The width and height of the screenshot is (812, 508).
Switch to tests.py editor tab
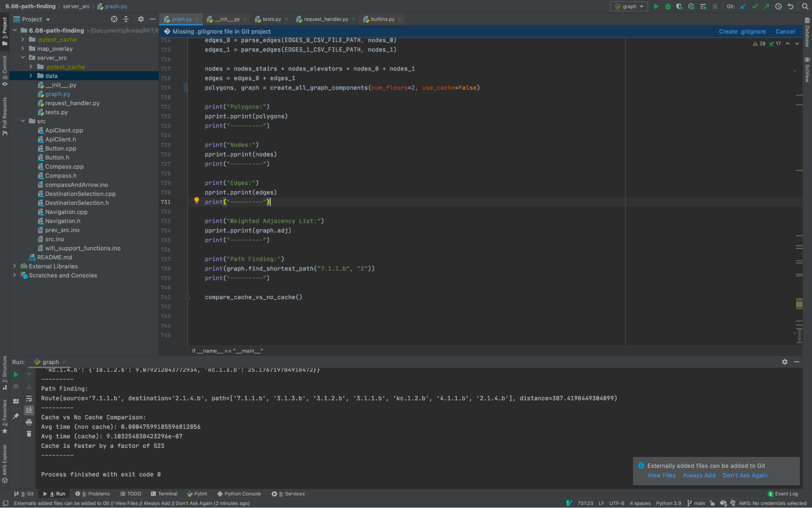click(271, 19)
